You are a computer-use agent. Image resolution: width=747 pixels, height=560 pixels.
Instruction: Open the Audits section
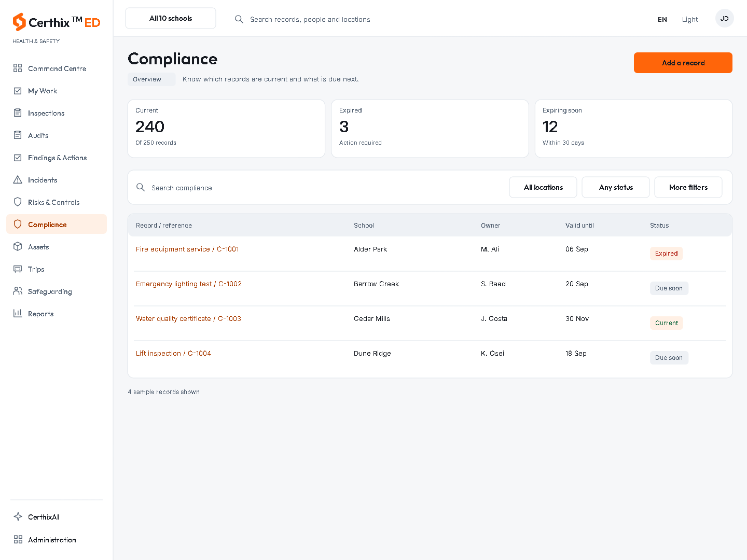[x=57, y=135]
